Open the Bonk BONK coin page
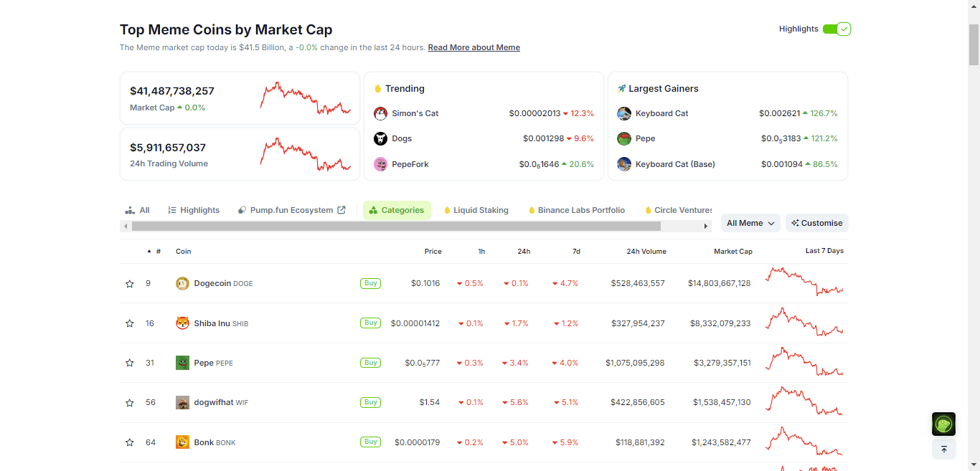 tap(215, 442)
